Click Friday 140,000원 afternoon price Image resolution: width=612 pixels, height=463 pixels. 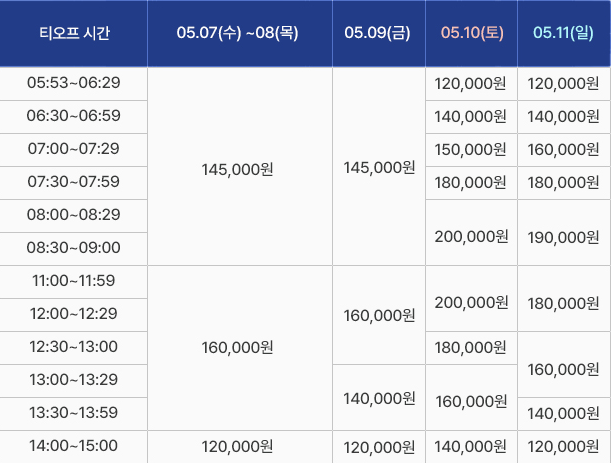click(x=379, y=398)
